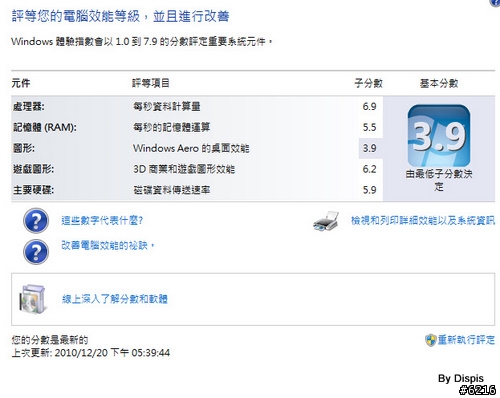Click the 基本分數 column header
Viewport: 500px width, 398px height.
click(439, 83)
